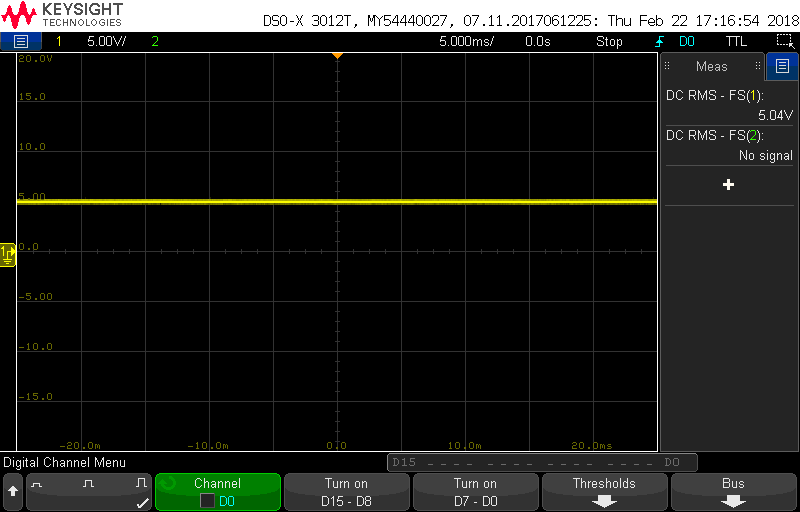Click the left drag handle of Meas panel
This screenshot has height=512, width=800.
click(x=667, y=66)
